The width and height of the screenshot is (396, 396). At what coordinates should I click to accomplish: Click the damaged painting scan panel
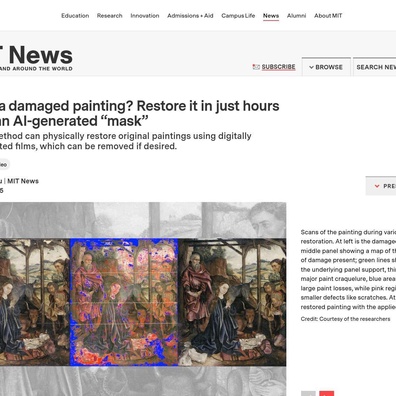point(35,302)
